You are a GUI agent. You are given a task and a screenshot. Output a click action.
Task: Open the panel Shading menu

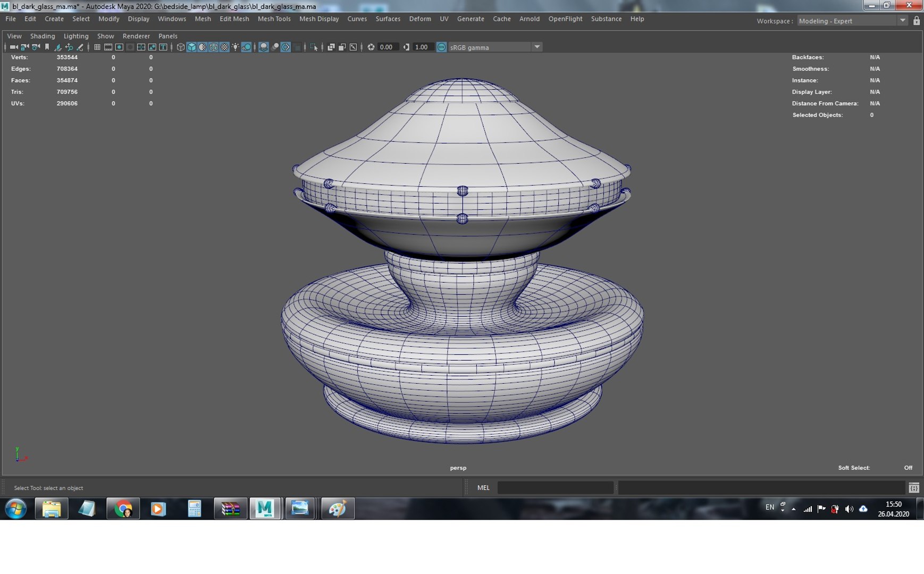[43, 36]
